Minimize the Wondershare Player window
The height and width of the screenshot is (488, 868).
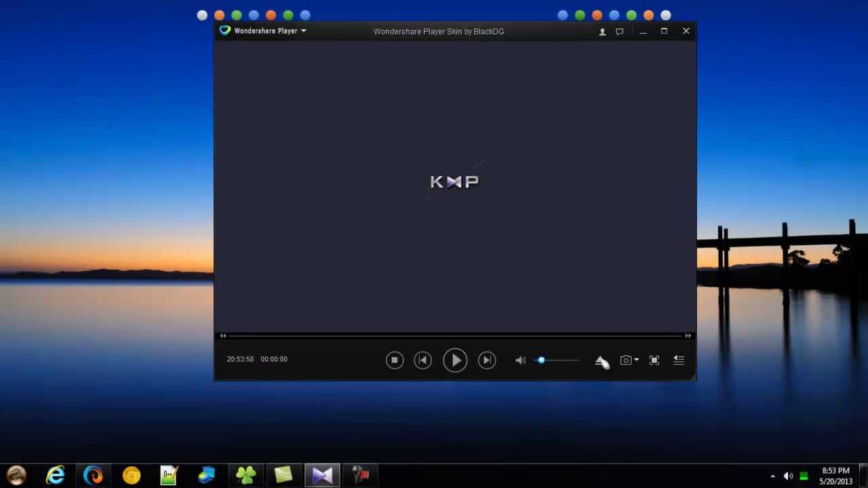pos(643,32)
